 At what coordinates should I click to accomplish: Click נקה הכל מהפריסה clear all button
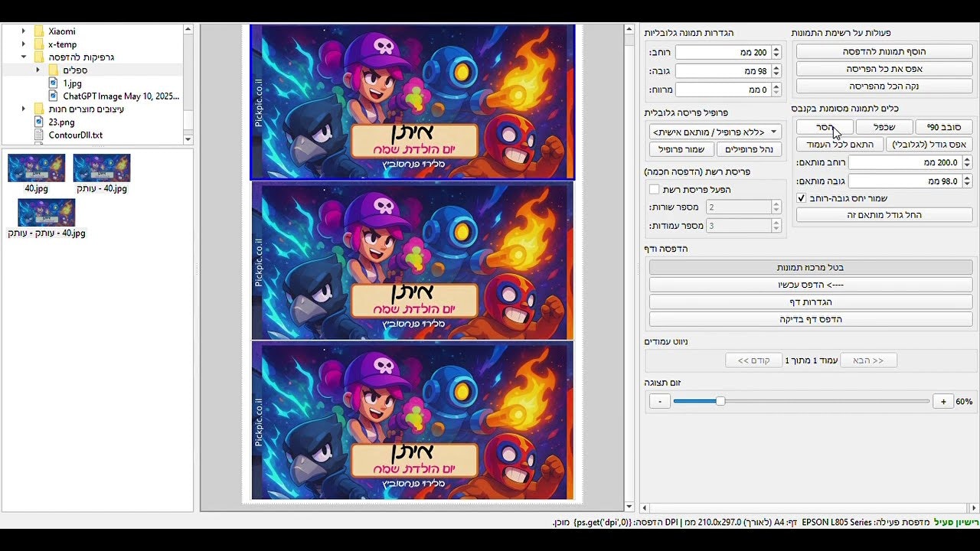pyautogui.click(x=884, y=86)
